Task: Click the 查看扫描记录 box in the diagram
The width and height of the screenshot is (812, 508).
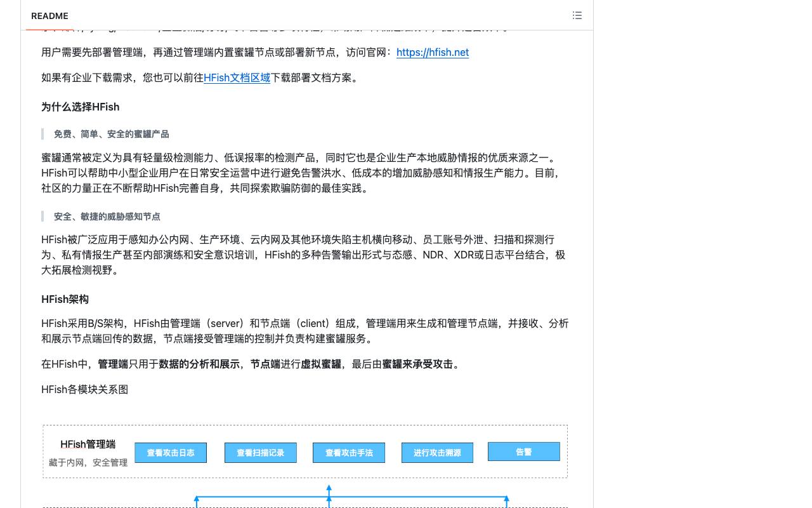Action: (261, 453)
